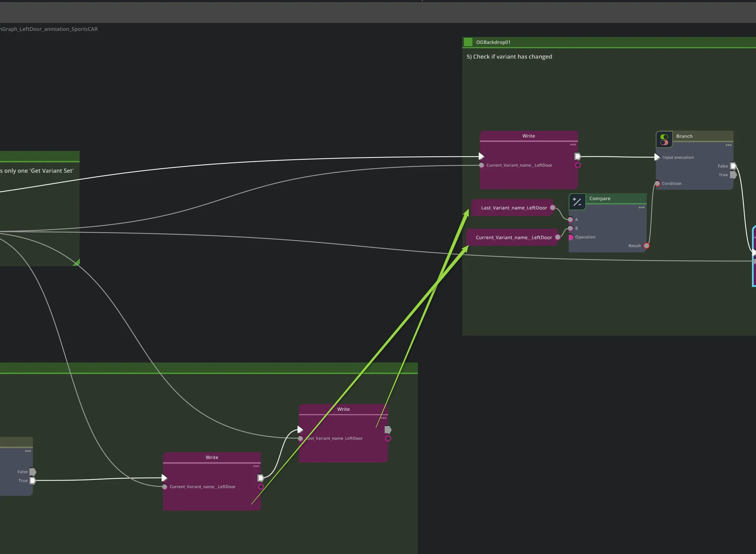Open options dots on Branch node

728,145
